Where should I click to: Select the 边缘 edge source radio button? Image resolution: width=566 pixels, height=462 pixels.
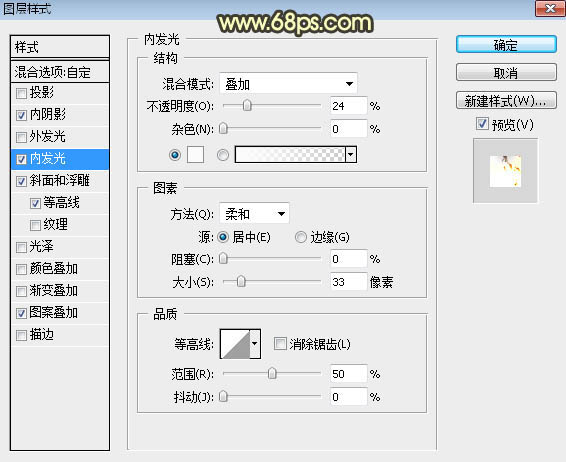click(300, 237)
